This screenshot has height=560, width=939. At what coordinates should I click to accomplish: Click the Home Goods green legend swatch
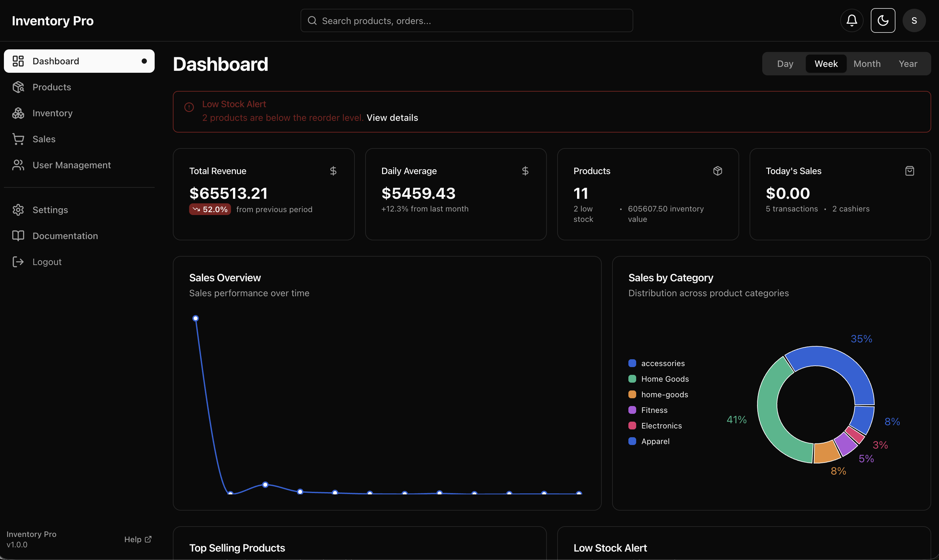coord(632,379)
